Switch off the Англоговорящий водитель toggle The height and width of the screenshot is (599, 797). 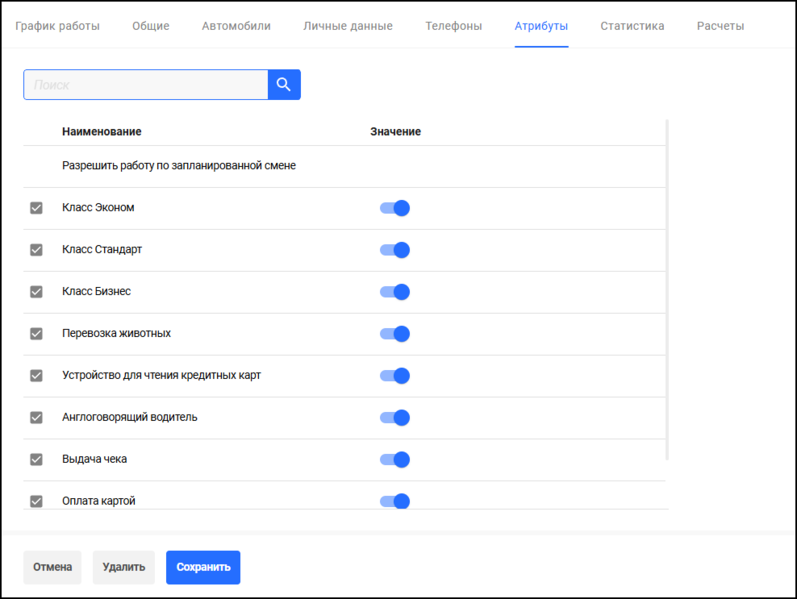pyautogui.click(x=395, y=418)
